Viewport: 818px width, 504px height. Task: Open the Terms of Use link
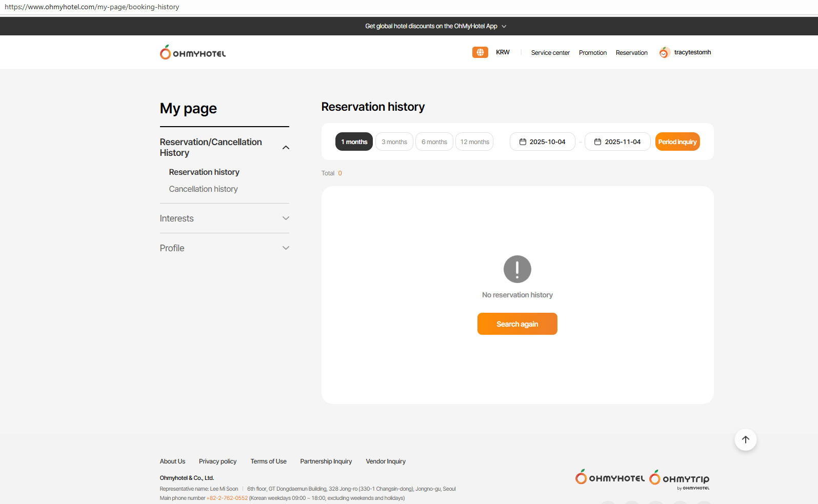point(269,461)
